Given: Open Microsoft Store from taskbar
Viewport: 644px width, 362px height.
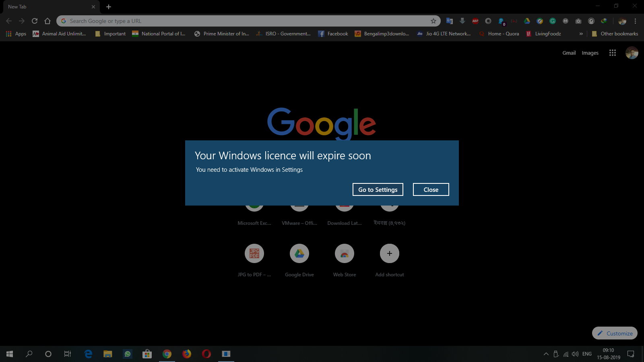Looking at the screenshot, I should pyautogui.click(x=147, y=354).
